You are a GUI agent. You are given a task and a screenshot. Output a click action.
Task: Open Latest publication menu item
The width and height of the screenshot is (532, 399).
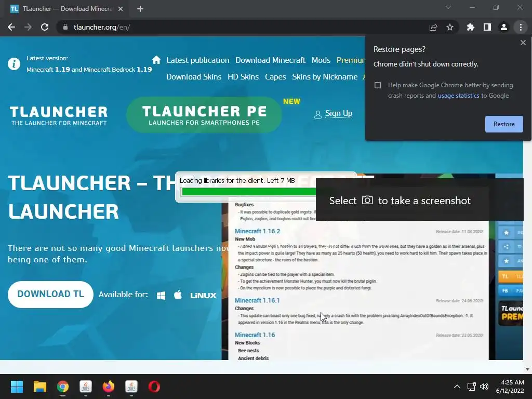[x=197, y=60]
